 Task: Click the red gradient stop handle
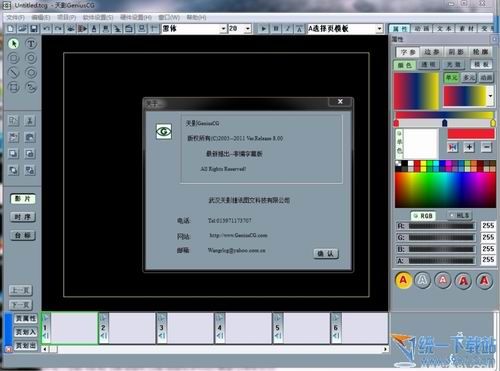point(396,123)
